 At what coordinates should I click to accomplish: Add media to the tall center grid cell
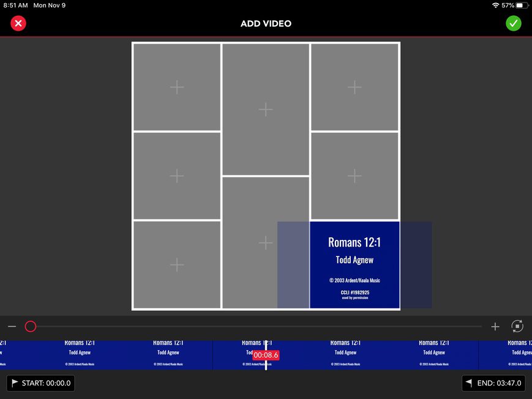coord(265,109)
